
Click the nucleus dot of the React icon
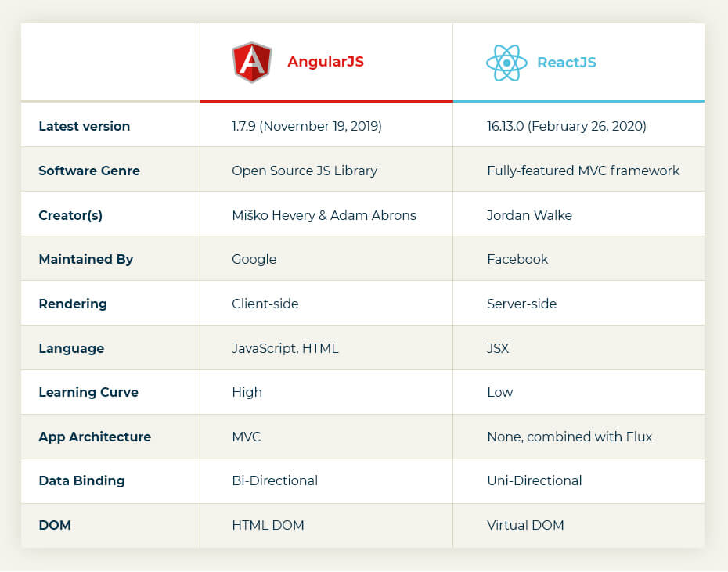click(x=507, y=60)
